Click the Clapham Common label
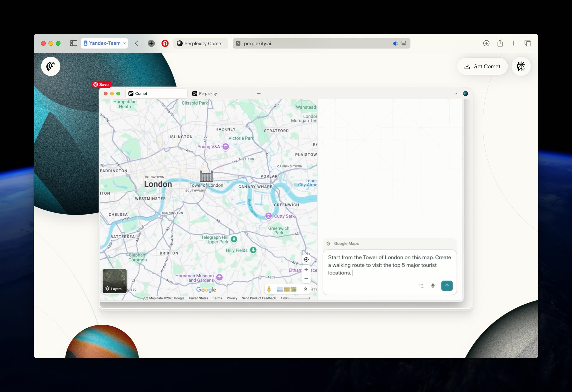This screenshot has height=392, width=572. tap(138, 257)
